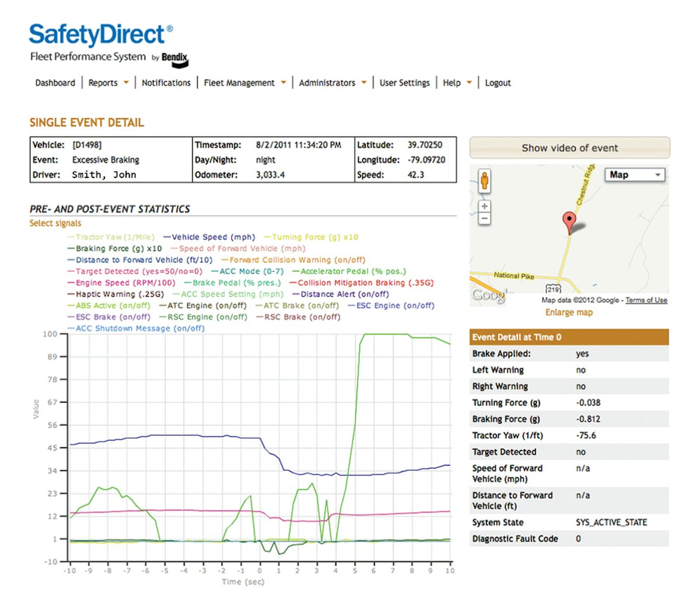Viewport: 700px width, 608px height.
Task: Open the Map view type dropdown
Action: pos(635,174)
